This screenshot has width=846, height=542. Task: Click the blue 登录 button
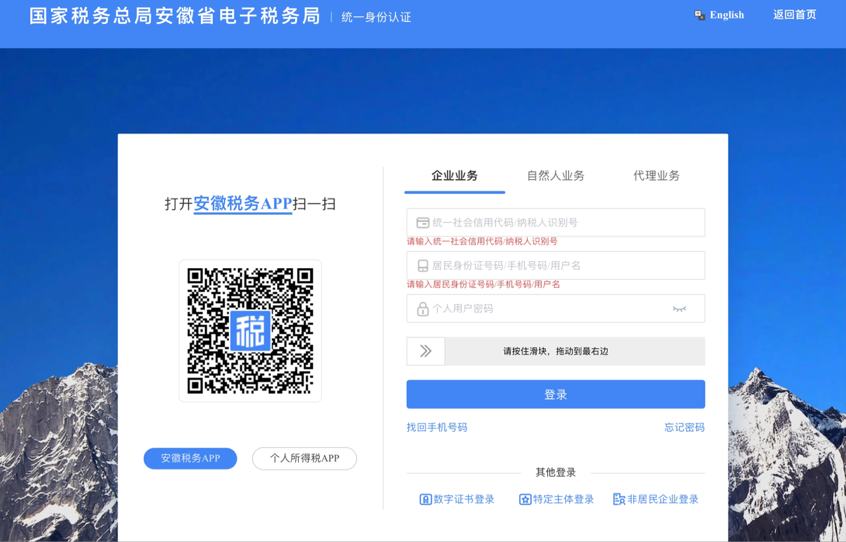555,394
